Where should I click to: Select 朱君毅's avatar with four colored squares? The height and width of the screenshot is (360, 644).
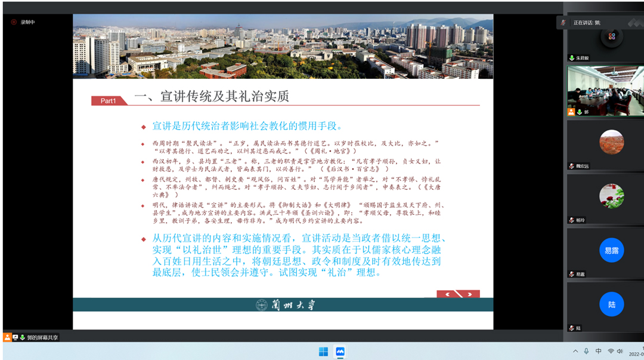tap(612, 36)
